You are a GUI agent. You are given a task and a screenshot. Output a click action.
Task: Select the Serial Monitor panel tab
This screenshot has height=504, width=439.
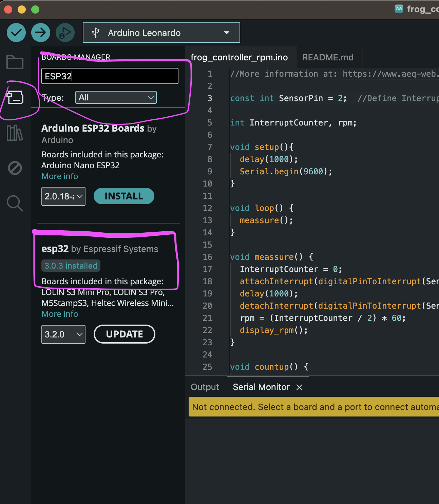click(x=261, y=387)
